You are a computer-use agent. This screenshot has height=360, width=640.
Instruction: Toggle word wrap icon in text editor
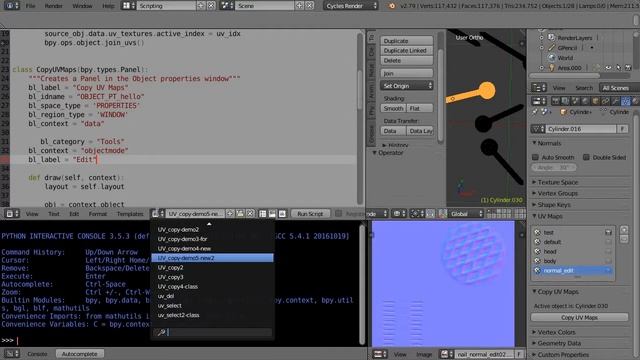(x=272, y=213)
